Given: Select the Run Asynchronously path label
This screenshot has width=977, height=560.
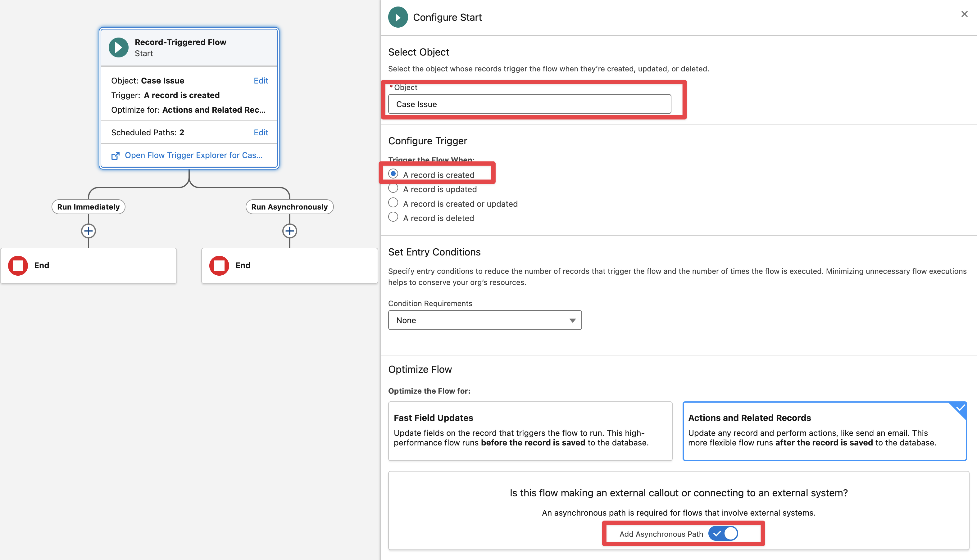Looking at the screenshot, I should click(290, 207).
